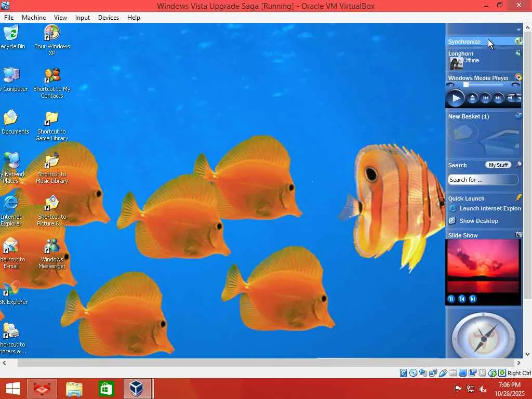Select the Documents desktop folder
Viewport: 532px width, 399px height.
pos(11,118)
